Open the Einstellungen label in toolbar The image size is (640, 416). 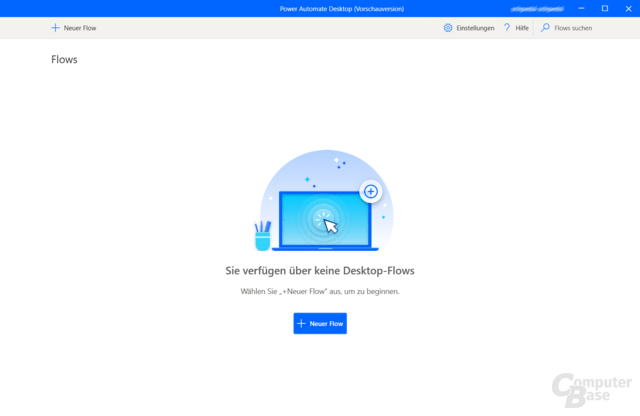click(x=475, y=28)
